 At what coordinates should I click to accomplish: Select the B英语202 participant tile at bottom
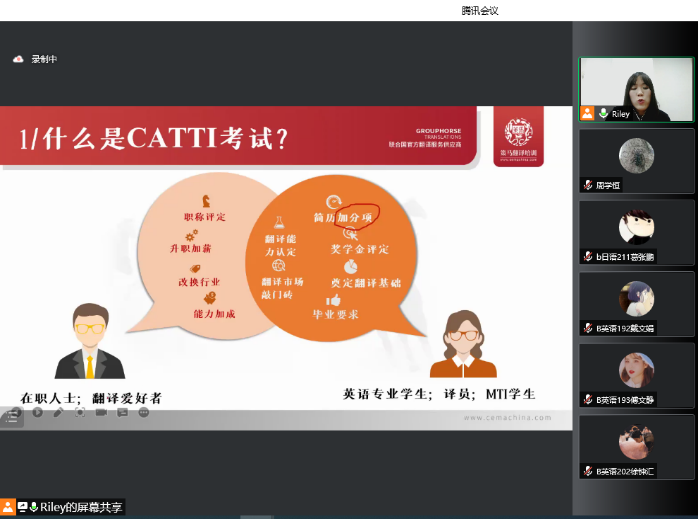pos(636,447)
